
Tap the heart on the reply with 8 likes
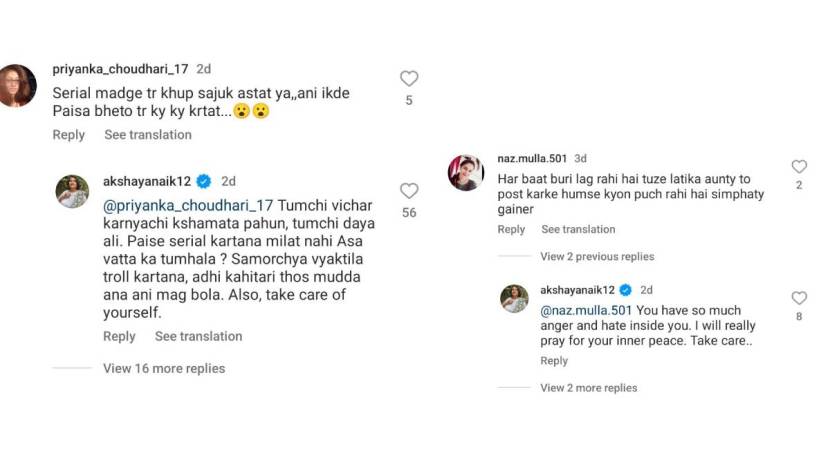tap(798, 298)
